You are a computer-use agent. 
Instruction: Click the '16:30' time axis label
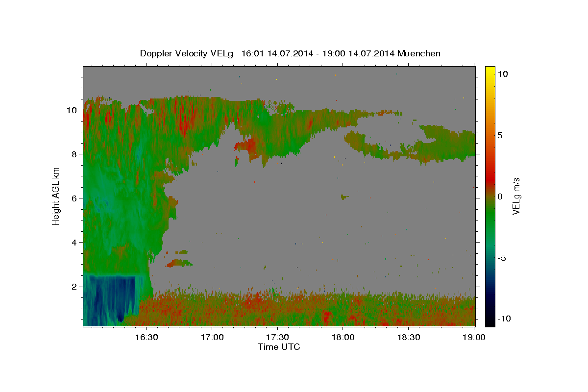click(x=147, y=337)
